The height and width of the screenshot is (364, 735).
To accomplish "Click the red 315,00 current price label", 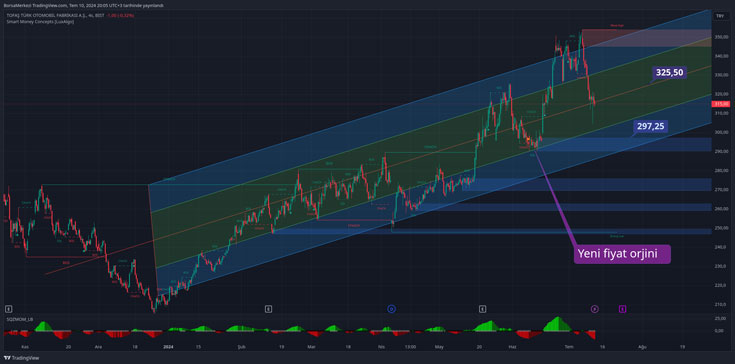I will (x=720, y=104).
